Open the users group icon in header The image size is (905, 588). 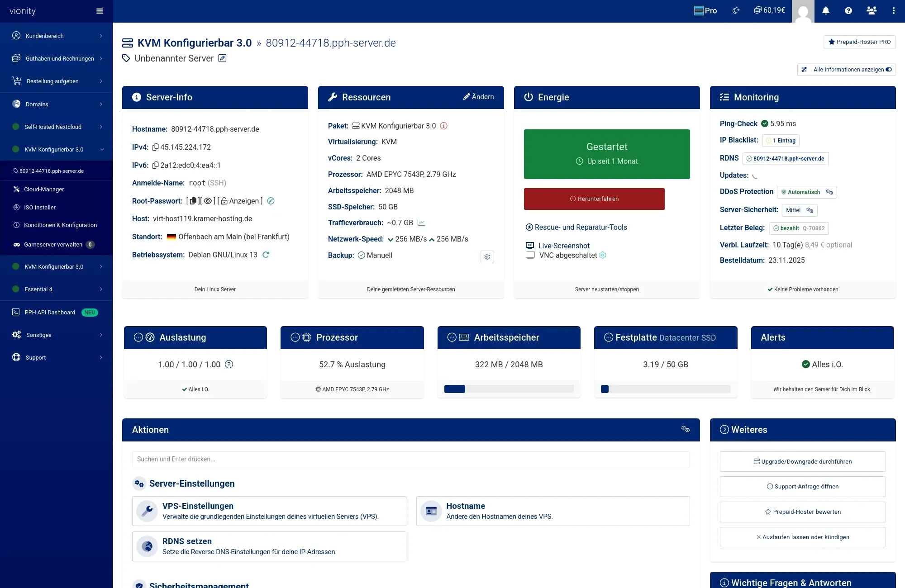click(872, 10)
